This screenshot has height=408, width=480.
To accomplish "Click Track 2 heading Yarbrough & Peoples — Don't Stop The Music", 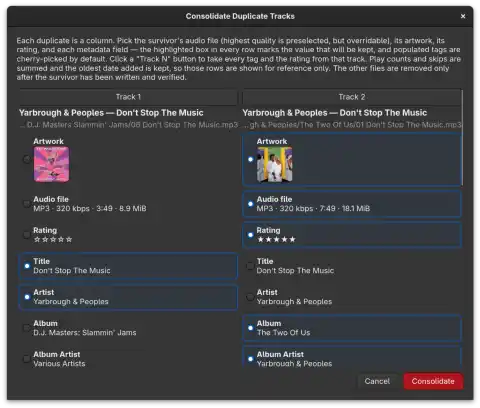I will tap(335, 113).
